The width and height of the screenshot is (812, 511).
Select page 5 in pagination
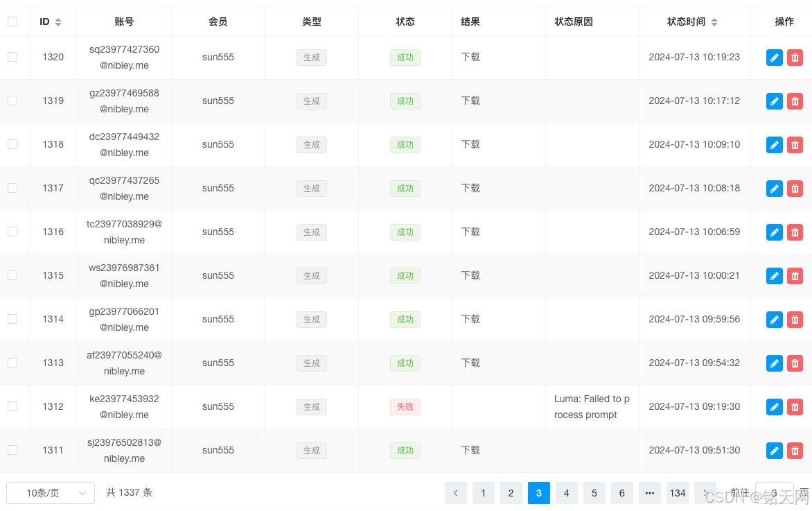[x=594, y=493]
